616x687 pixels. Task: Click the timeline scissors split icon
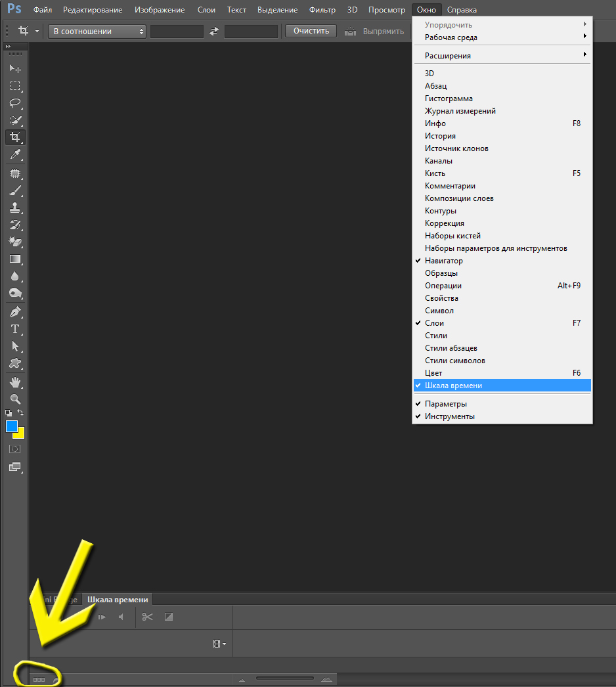(x=148, y=617)
